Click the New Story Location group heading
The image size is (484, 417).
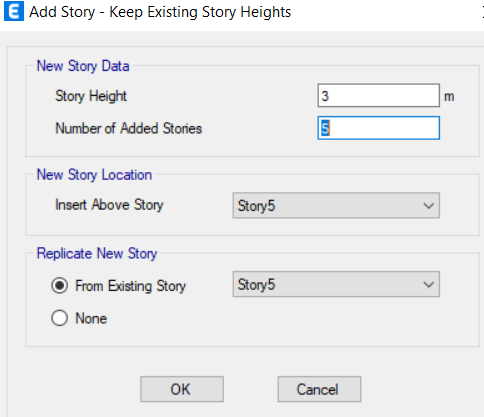coord(94,175)
